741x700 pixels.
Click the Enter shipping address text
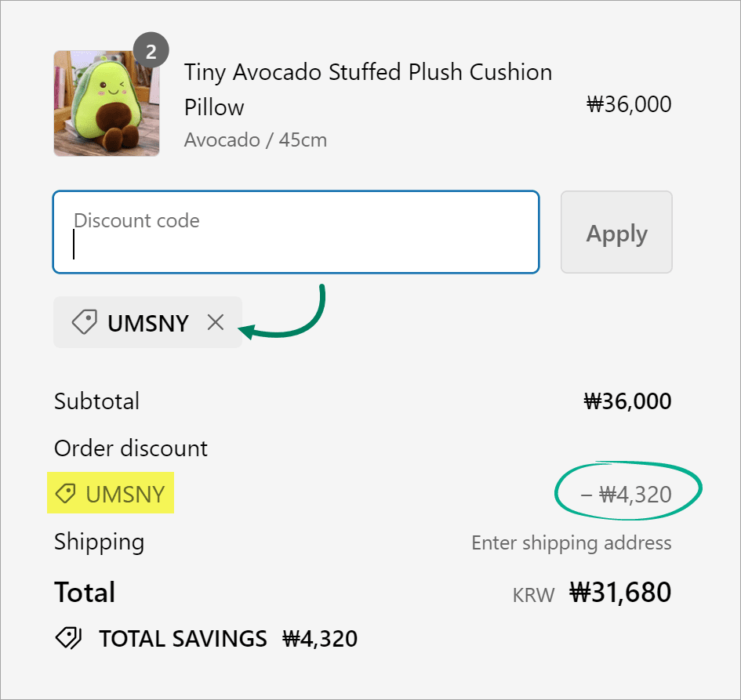pyautogui.click(x=571, y=542)
